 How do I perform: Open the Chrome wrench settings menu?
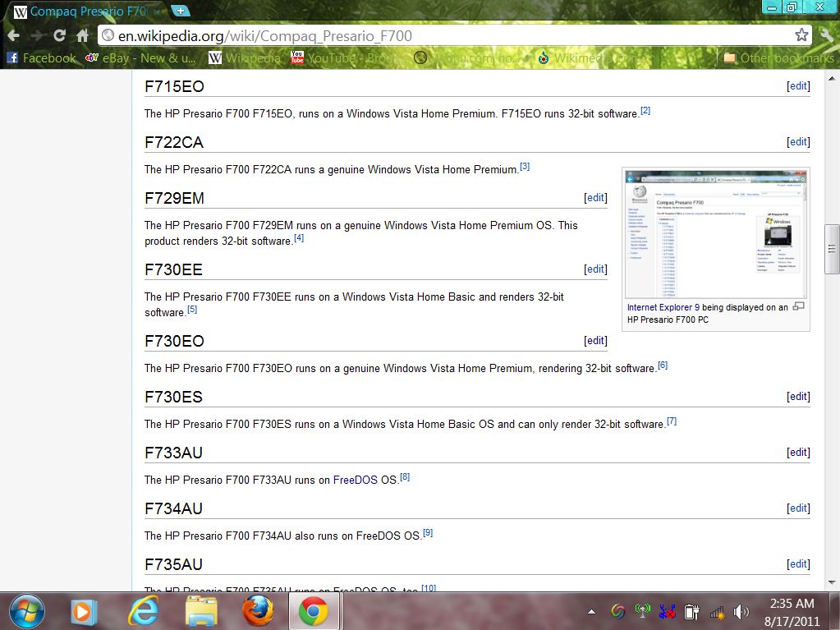826,35
